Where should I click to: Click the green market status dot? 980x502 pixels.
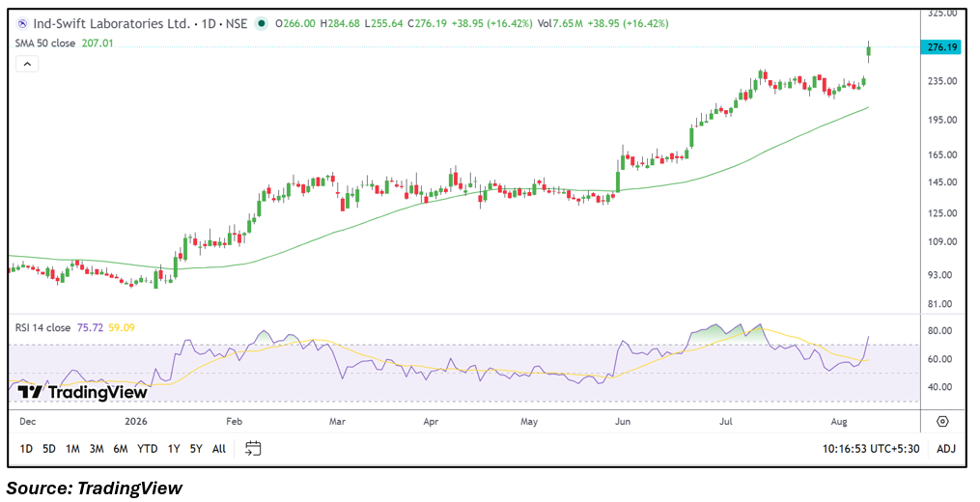[x=262, y=24]
